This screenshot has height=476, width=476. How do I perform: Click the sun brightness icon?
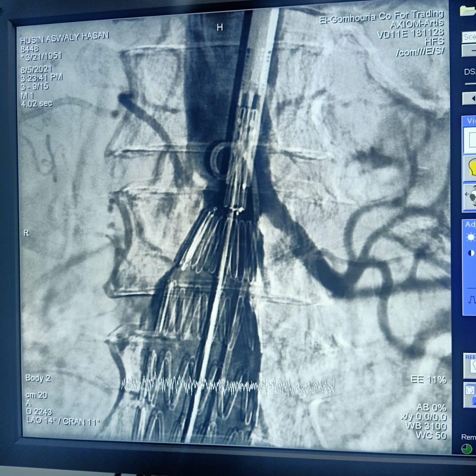471,237
